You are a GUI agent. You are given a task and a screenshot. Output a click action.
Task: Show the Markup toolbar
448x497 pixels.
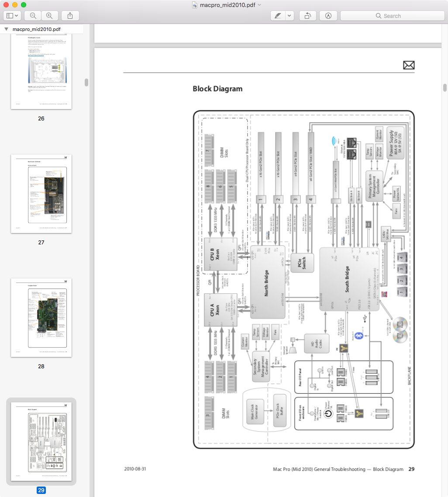tap(328, 16)
